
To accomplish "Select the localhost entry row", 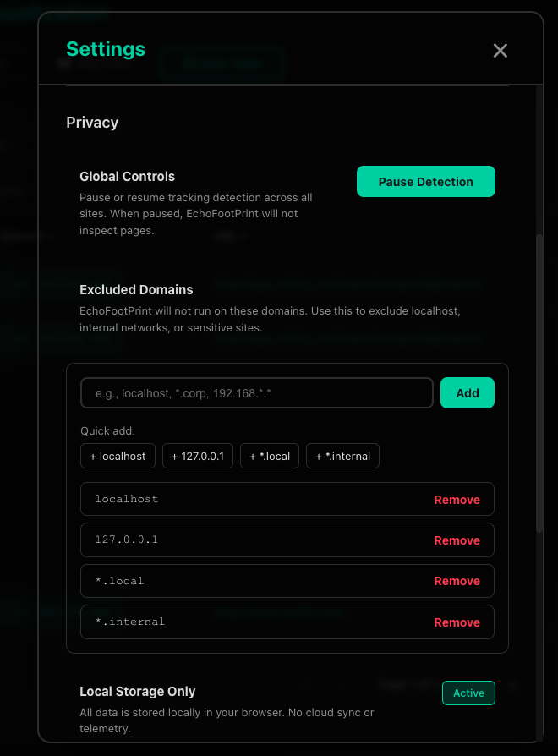I will point(254,499).
